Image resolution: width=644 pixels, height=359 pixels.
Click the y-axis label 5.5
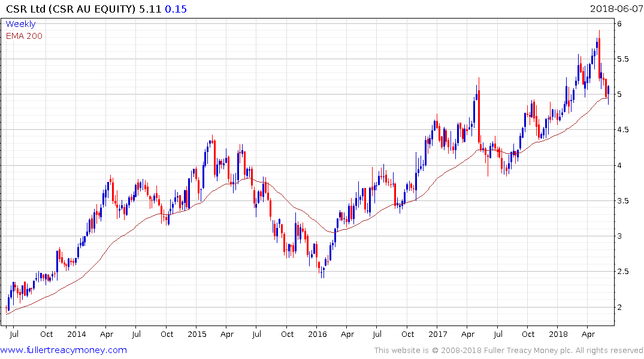[x=622, y=59]
